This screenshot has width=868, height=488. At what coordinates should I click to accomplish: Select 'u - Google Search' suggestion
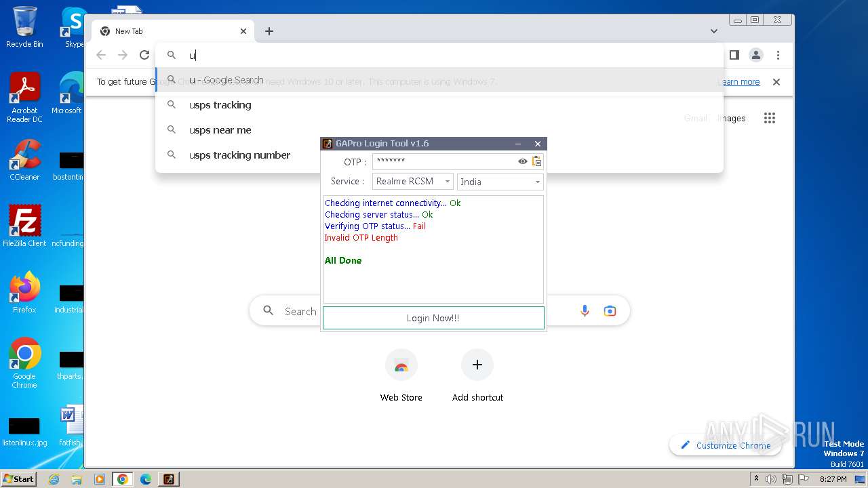click(439, 80)
